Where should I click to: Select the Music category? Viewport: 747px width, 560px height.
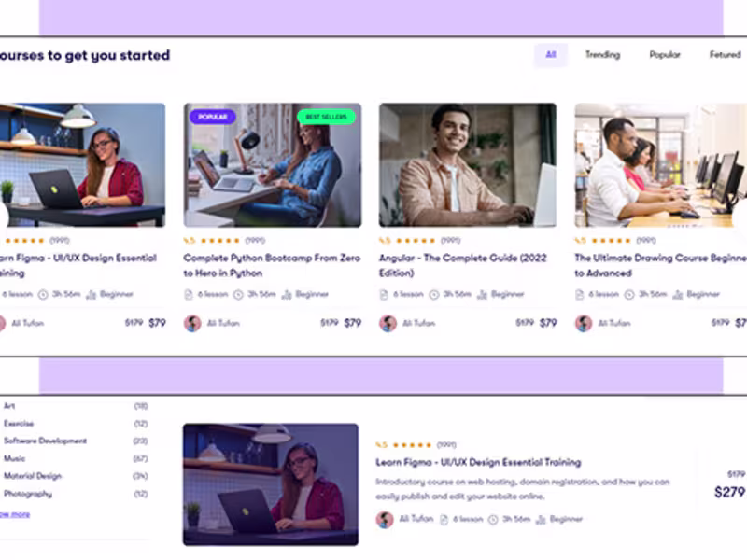(14, 458)
